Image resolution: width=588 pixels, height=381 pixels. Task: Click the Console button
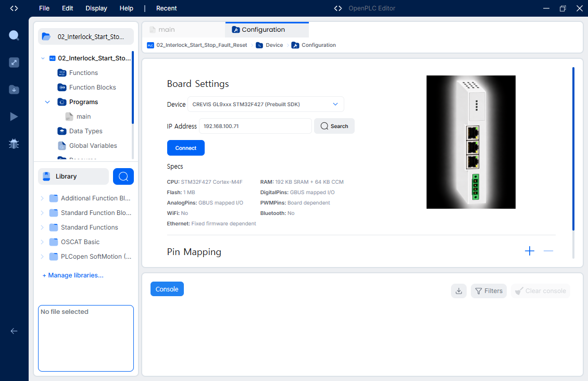tap(167, 289)
